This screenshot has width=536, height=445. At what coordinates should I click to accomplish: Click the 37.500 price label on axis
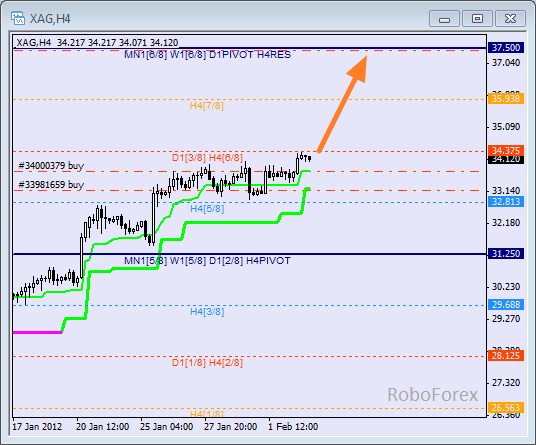506,48
